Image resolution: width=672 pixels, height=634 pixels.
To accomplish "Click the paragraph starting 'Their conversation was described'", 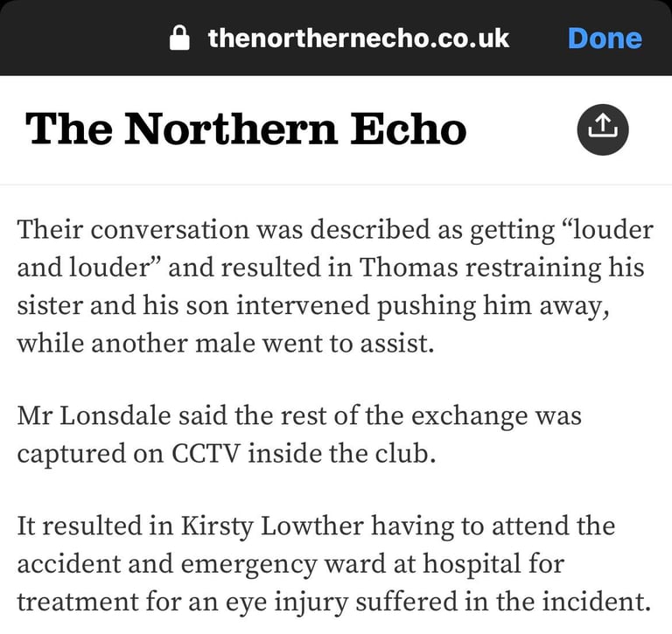I will coord(335,286).
